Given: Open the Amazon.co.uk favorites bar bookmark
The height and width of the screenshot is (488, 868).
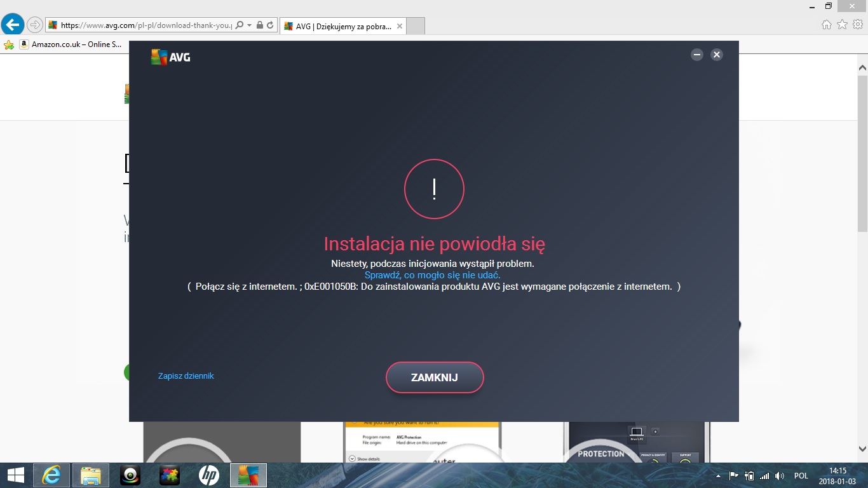Looking at the screenshot, I should coord(70,44).
